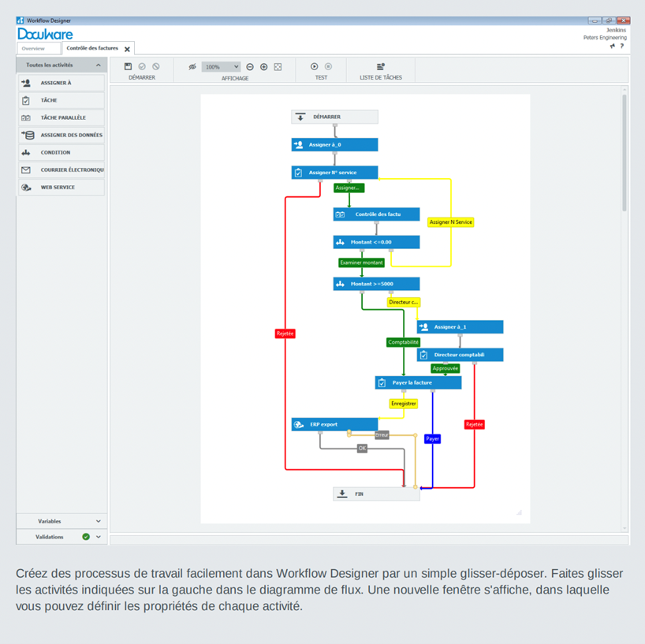Image resolution: width=645 pixels, height=644 pixels.
Task: Click the help question mark icon
Action: (x=622, y=47)
